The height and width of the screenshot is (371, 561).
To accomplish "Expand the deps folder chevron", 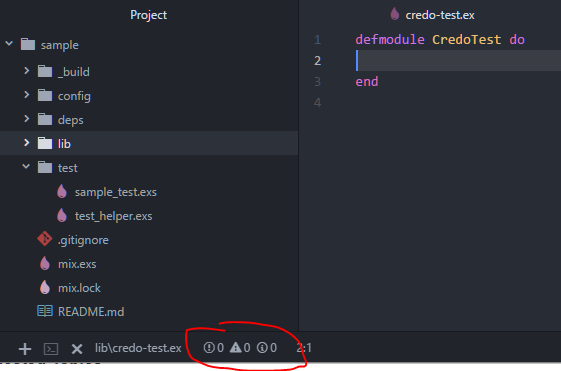I will (26, 119).
